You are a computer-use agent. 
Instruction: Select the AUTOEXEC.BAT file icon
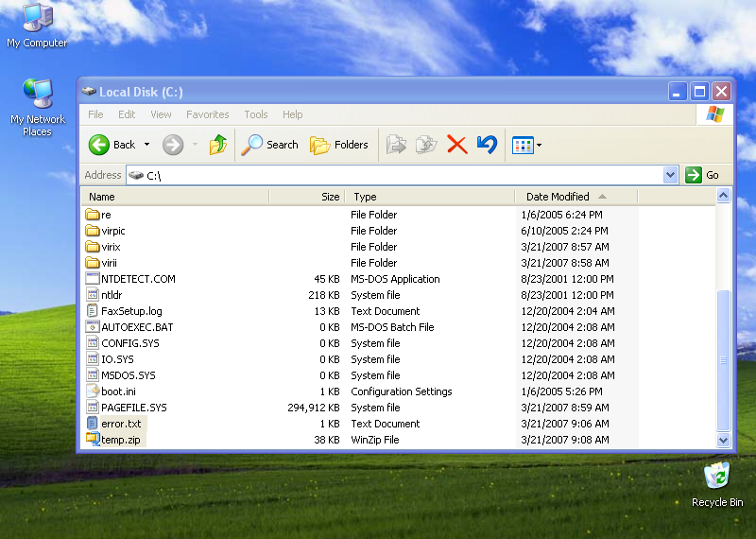click(x=92, y=326)
